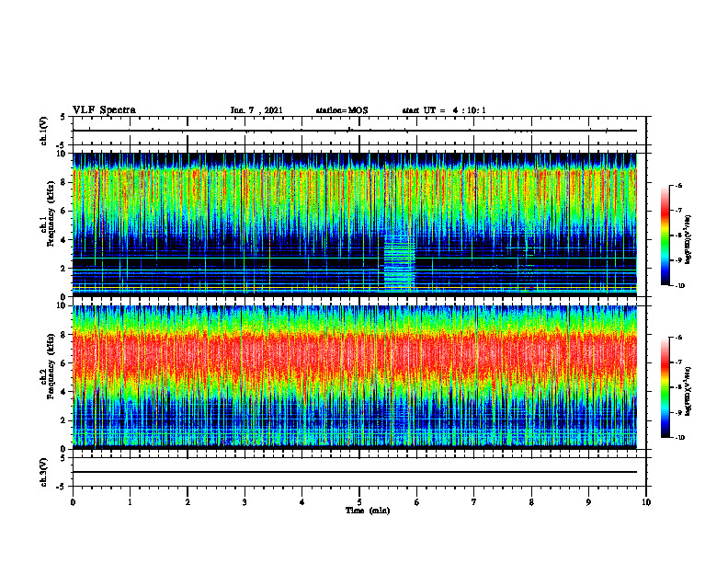Click the ch.2 colorbar "log(PSD)" unit label
The height and width of the screenshot is (563, 728).
[688, 392]
